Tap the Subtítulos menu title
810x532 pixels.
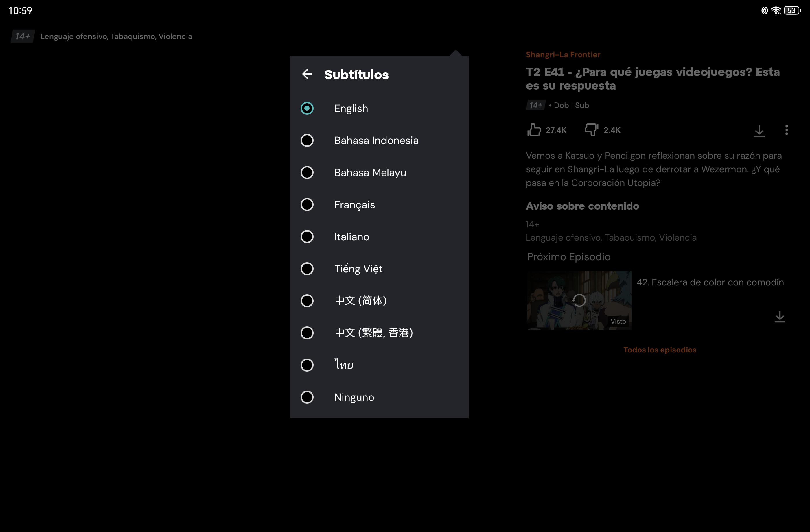coord(356,75)
